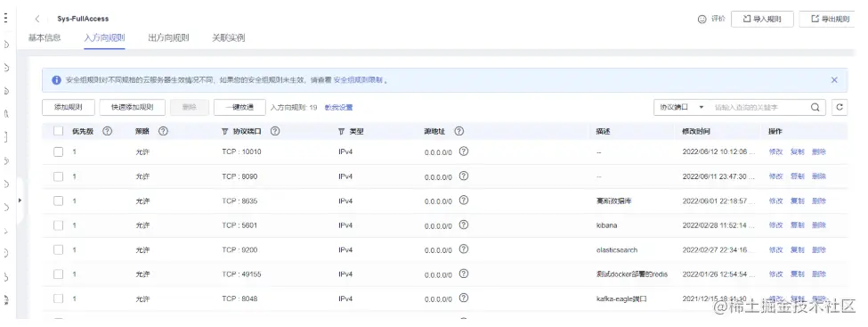Click source help icon in TCP:8635 row
The height and width of the screenshot is (327, 868).
pos(464,200)
